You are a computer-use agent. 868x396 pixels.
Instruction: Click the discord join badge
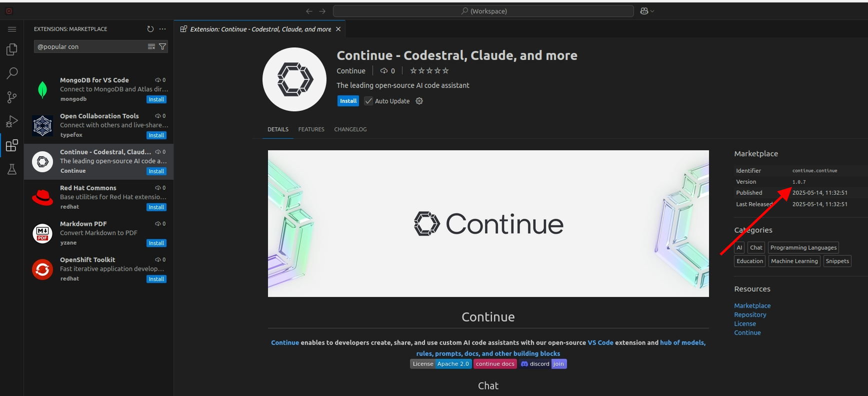(543, 364)
